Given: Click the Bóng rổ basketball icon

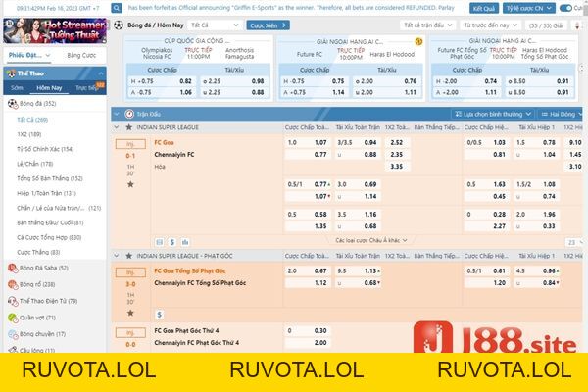Looking at the screenshot, I should [13, 285].
